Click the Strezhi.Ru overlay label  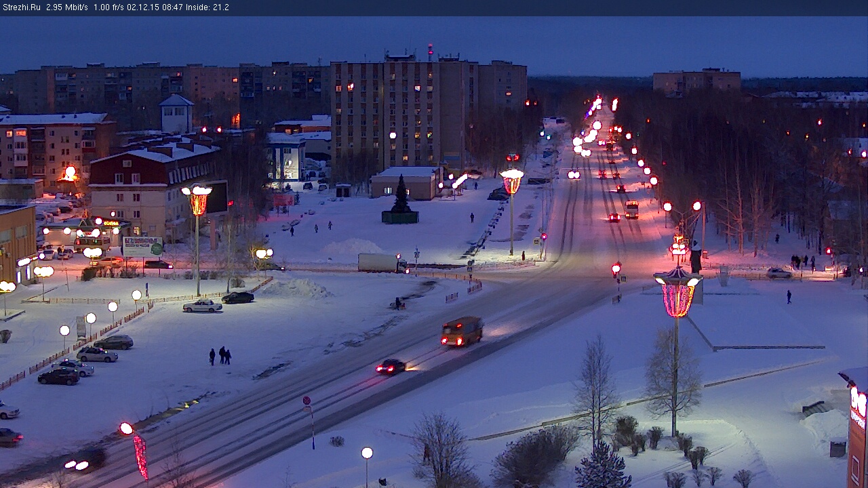pyautogui.click(x=21, y=7)
